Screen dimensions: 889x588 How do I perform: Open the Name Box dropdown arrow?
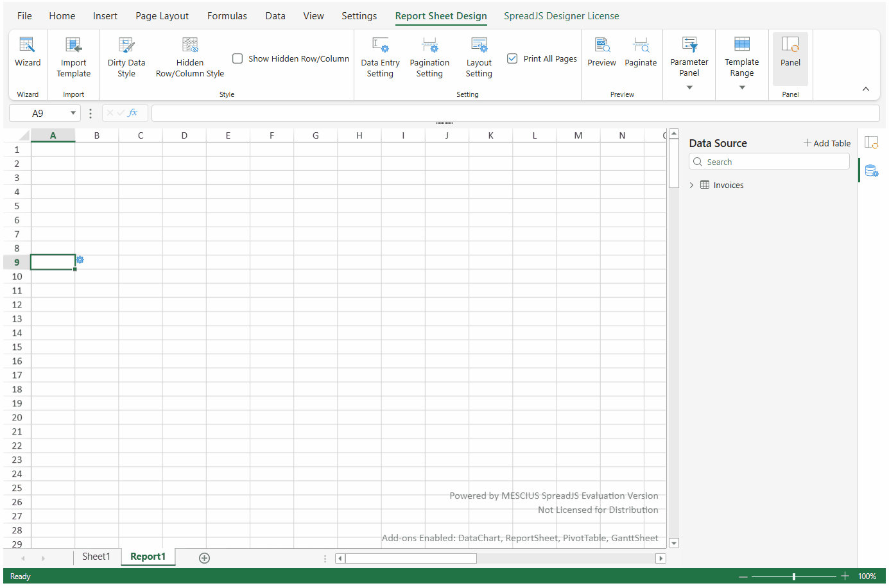pos(73,114)
